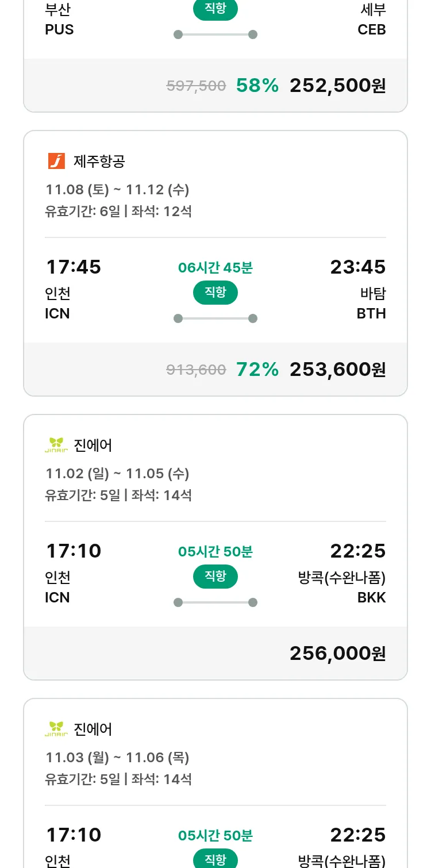Click the Jin Air logo on the 11.02 flight card
The height and width of the screenshot is (868, 431).
click(56, 445)
